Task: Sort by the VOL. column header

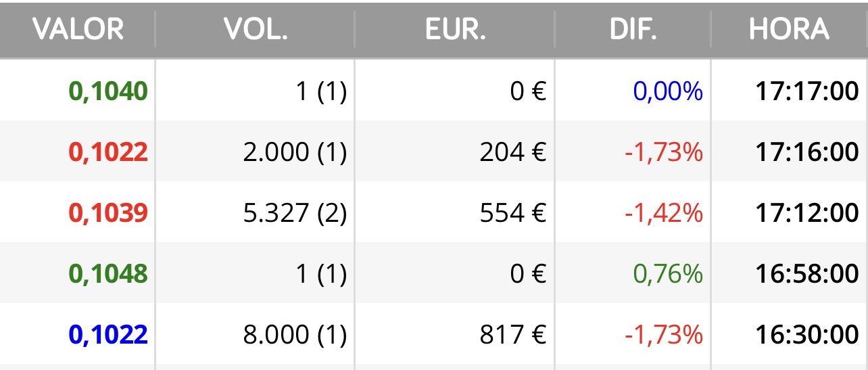Action: click(256, 30)
